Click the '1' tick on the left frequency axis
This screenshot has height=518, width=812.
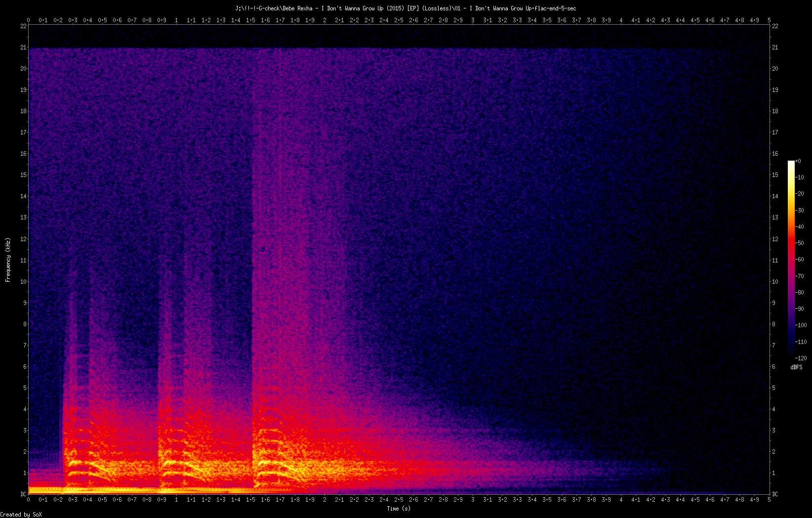click(25, 473)
